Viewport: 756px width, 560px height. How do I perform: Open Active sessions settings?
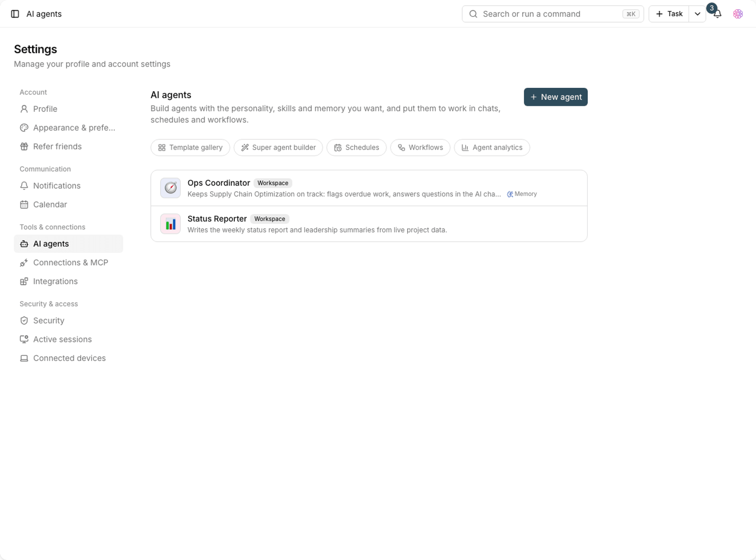click(69, 340)
